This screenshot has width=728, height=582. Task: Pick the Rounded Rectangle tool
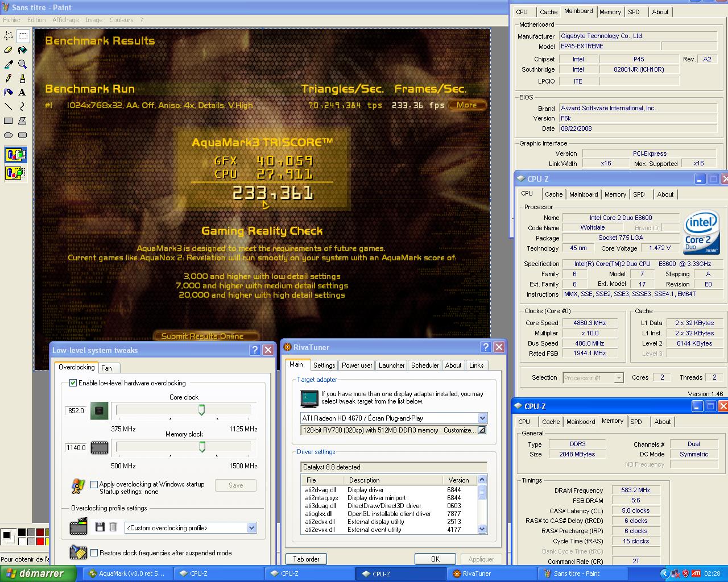pyautogui.click(x=23, y=135)
